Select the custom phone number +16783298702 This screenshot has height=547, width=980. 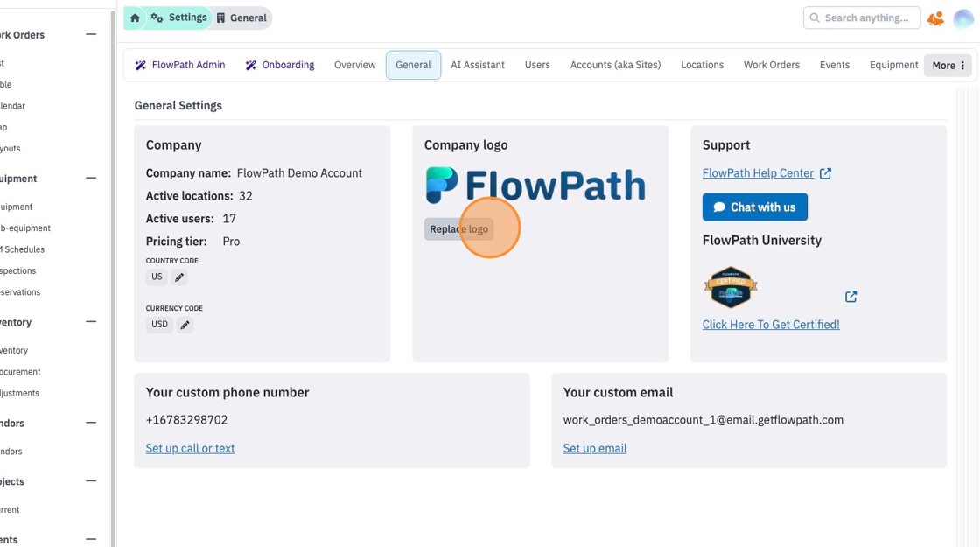click(x=187, y=420)
